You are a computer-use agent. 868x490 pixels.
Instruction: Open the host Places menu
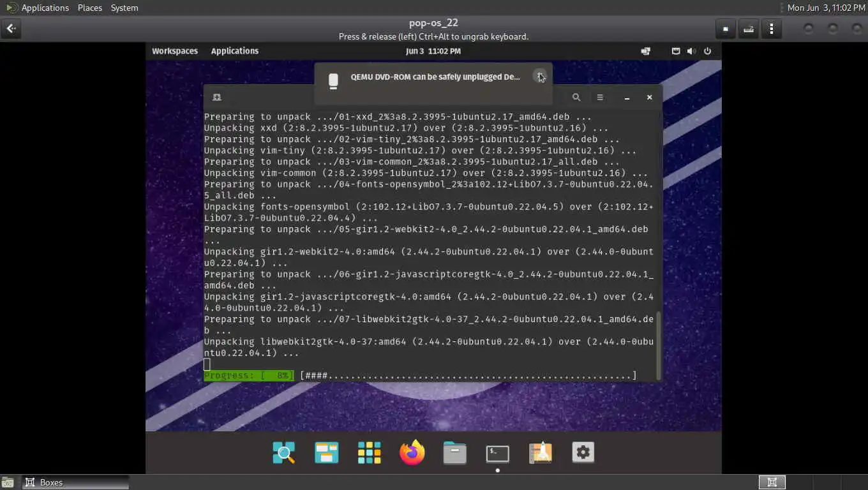pyautogui.click(x=90, y=8)
